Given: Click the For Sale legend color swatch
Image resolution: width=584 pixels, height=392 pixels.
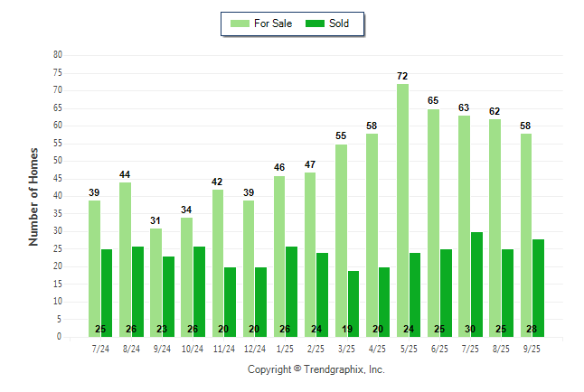Looking at the screenshot, I should point(240,23).
